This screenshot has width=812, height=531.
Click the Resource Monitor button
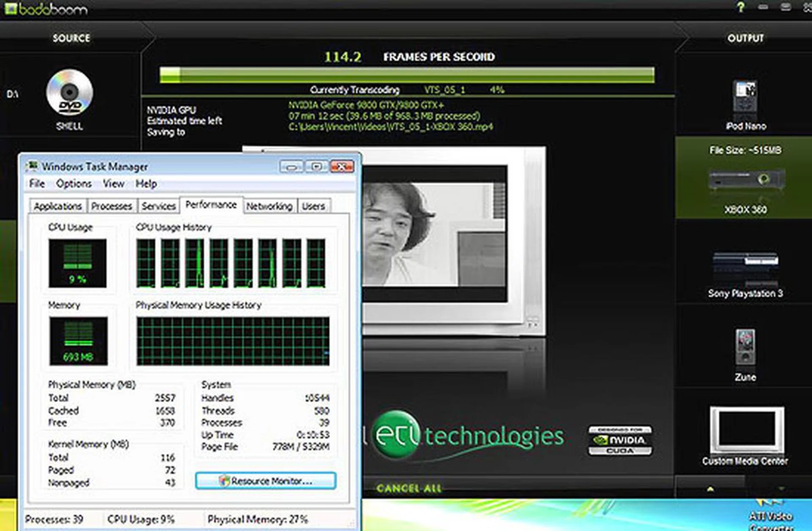point(266,481)
